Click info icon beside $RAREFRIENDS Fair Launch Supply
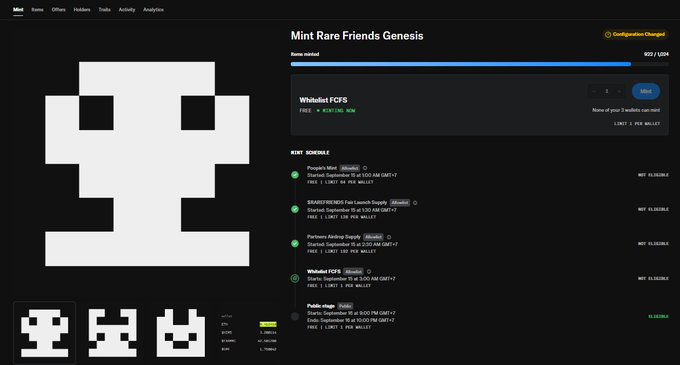This screenshot has width=680, height=365. click(x=415, y=203)
